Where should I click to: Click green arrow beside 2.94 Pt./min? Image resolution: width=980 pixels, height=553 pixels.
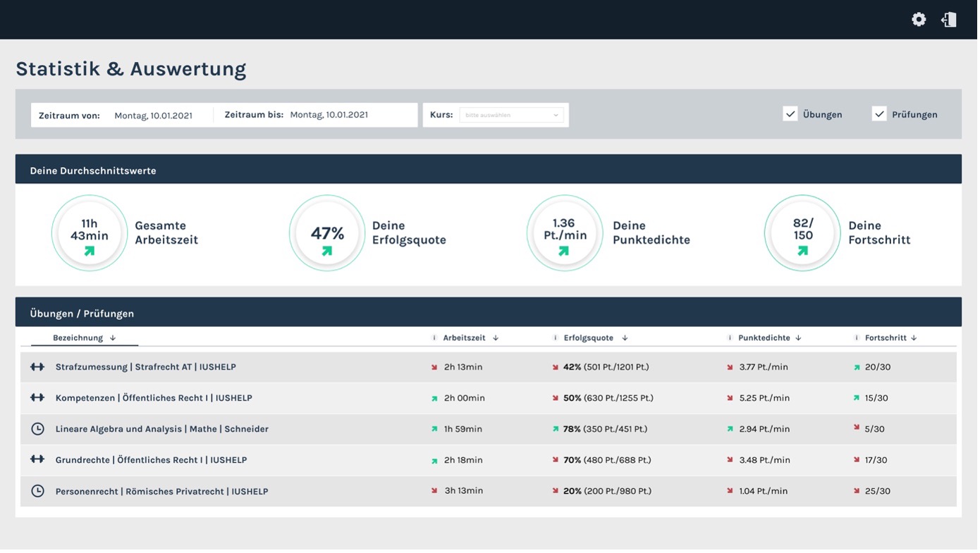pos(730,429)
